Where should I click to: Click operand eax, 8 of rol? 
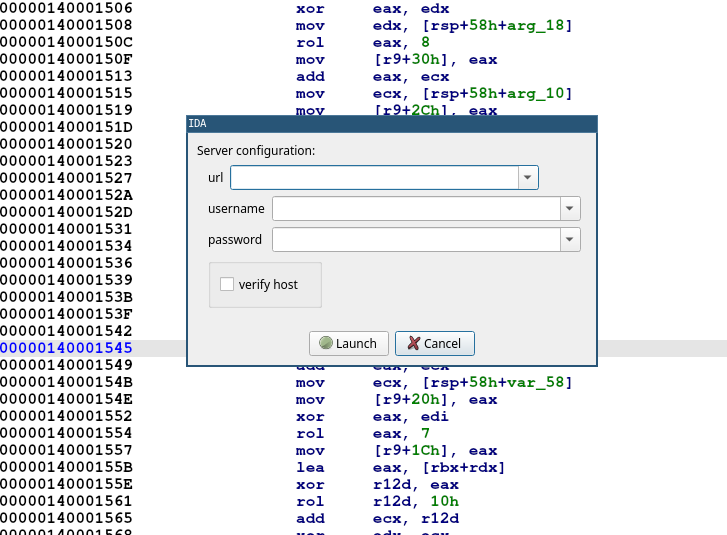tap(402, 43)
